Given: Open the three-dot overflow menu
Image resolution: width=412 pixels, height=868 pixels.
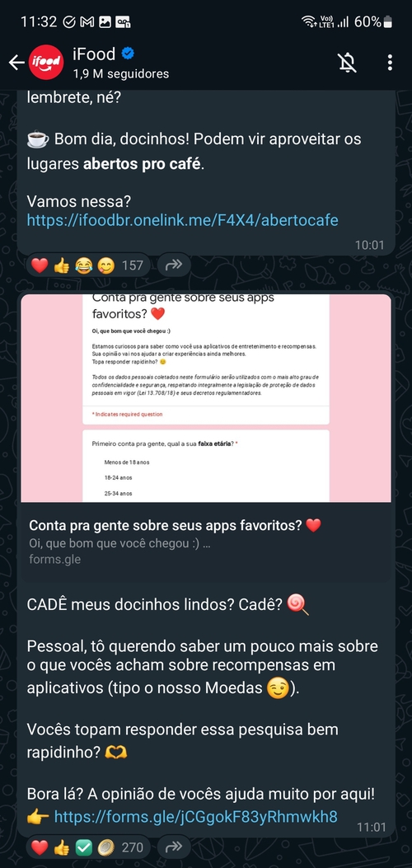Looking at the screenshot, I should 390,63.
